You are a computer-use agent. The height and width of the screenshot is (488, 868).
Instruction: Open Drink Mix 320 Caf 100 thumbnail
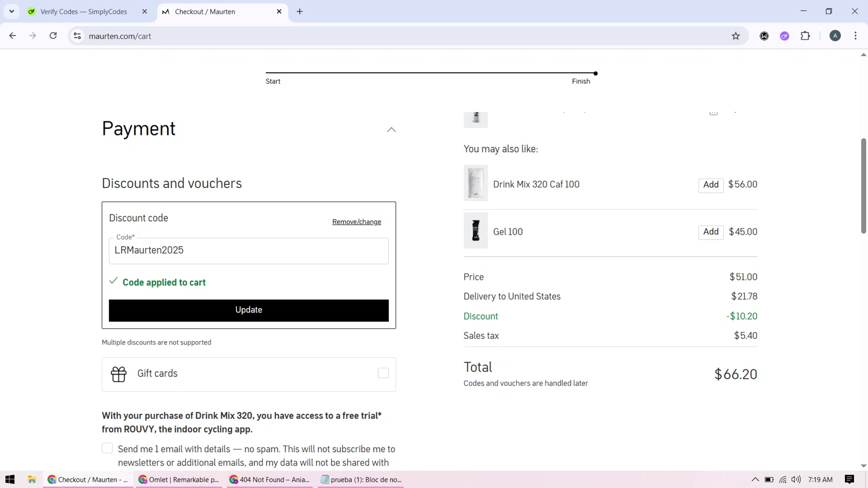tap(476, 183)
